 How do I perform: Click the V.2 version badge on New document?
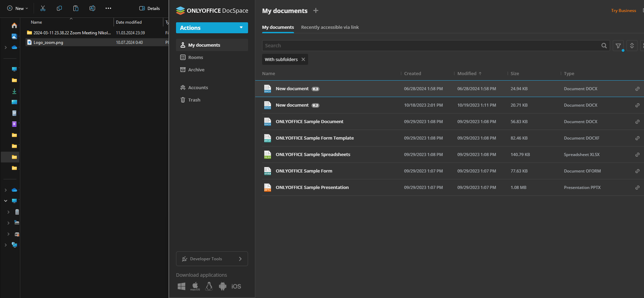[315, 105]
